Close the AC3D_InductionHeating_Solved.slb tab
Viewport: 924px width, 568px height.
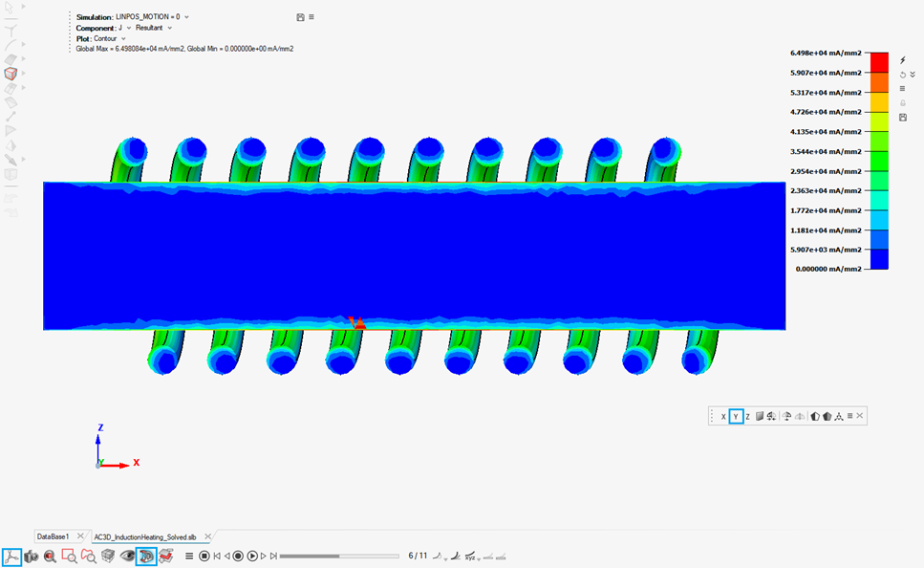point(207,536)
